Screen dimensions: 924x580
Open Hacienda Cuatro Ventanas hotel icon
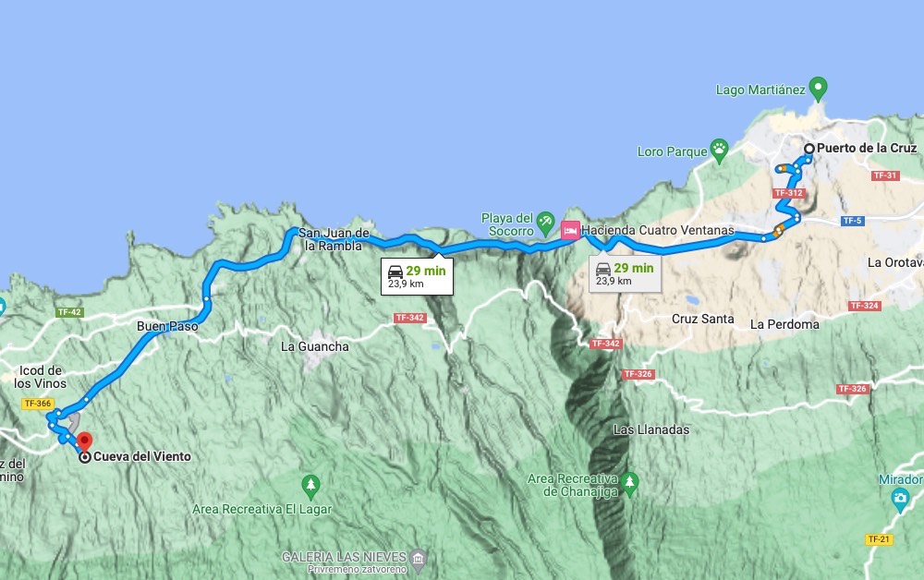pos(570,230)
